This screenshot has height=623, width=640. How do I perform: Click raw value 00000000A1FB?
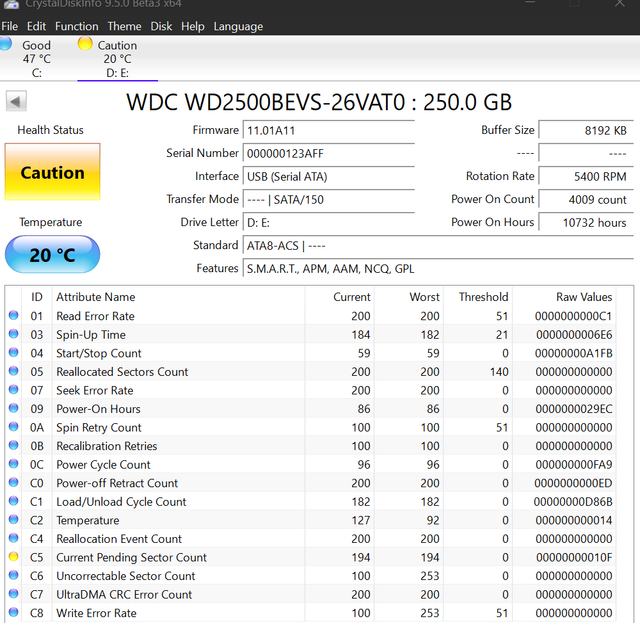pyautogui.click(x=574, y=353)
